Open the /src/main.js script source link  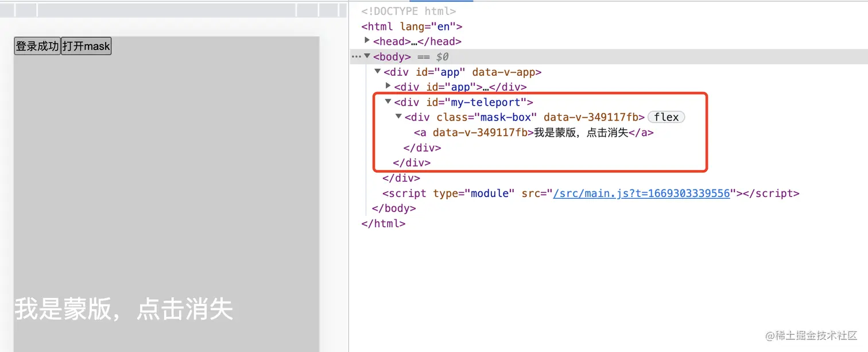coord(641,194)
